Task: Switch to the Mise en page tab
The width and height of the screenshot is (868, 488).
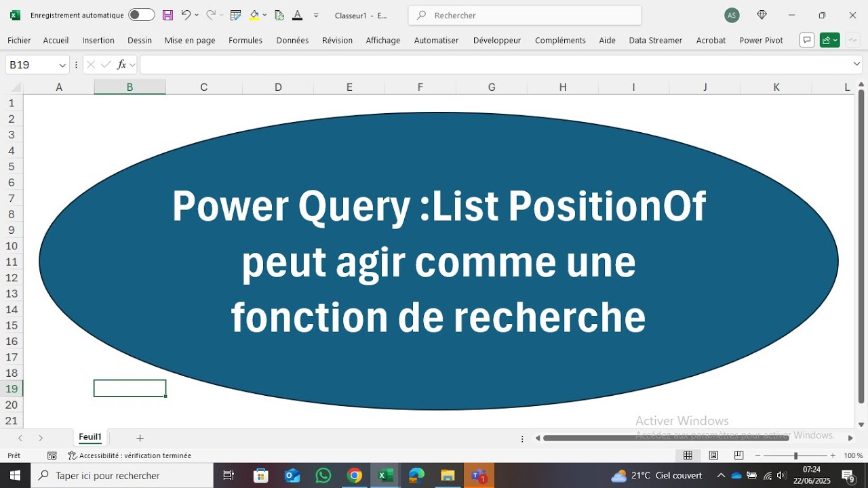Action: 190,40
